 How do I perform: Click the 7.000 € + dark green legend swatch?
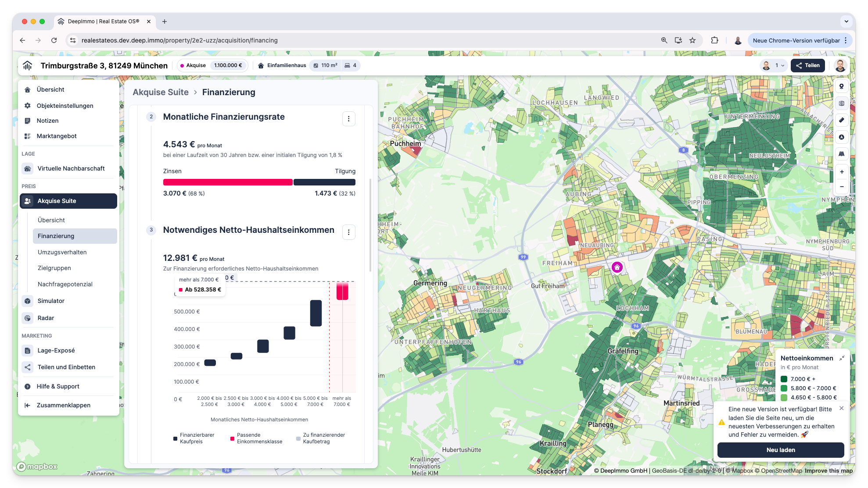point(784,379)
